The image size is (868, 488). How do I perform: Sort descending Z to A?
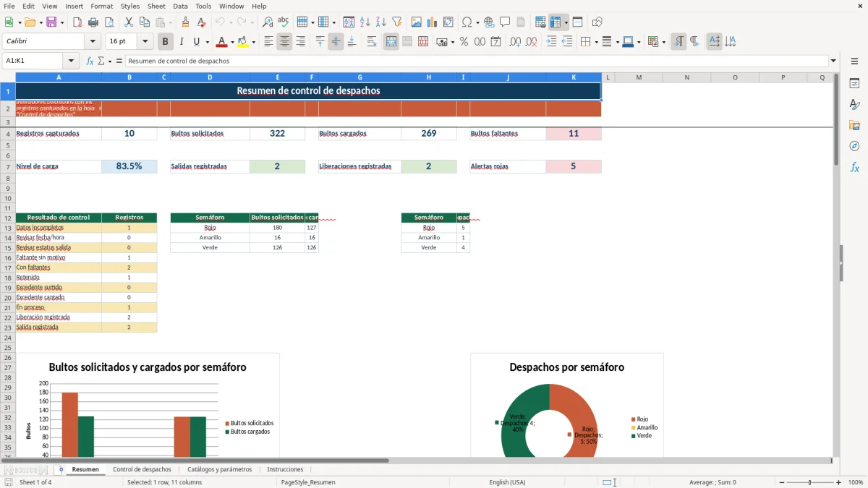(x=380, y=22)
